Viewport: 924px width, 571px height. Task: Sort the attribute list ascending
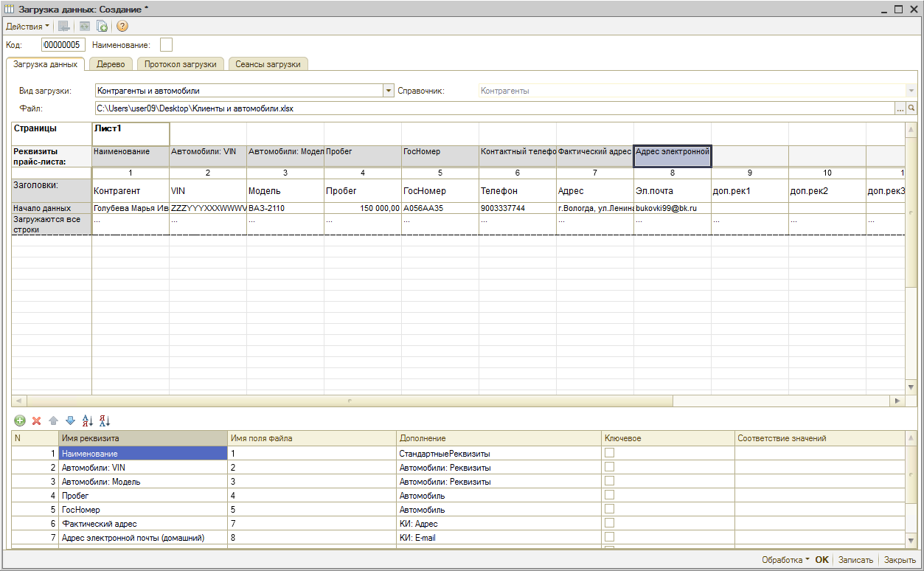(x=88, y=421)
